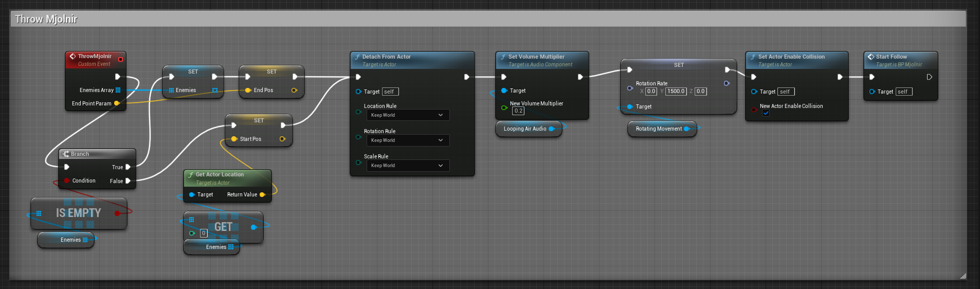This screenshot has width=980, height=289.
Task: Click the Rotation Rate Z value field
Action: point(701,91)
